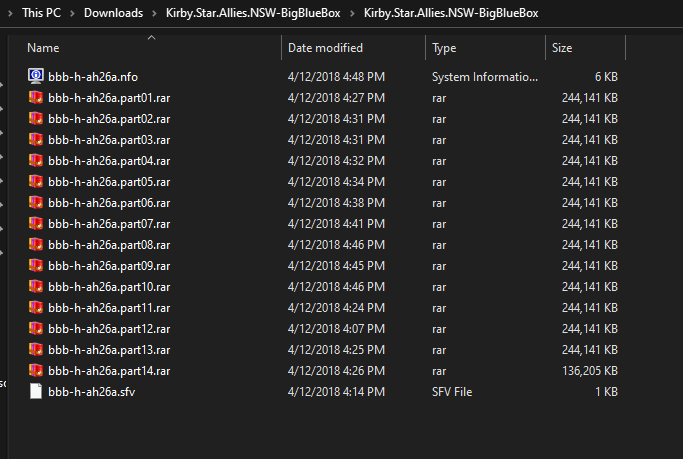Click the rar icon for part12.rar
This screenshot has height=459, width=683.
click(x=36, y=328)
